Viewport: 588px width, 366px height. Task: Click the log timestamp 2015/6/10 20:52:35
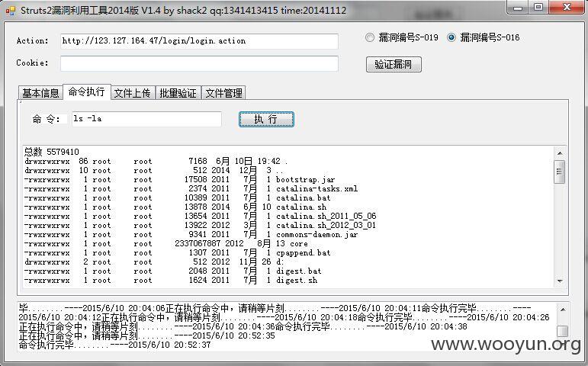point(233,335)
